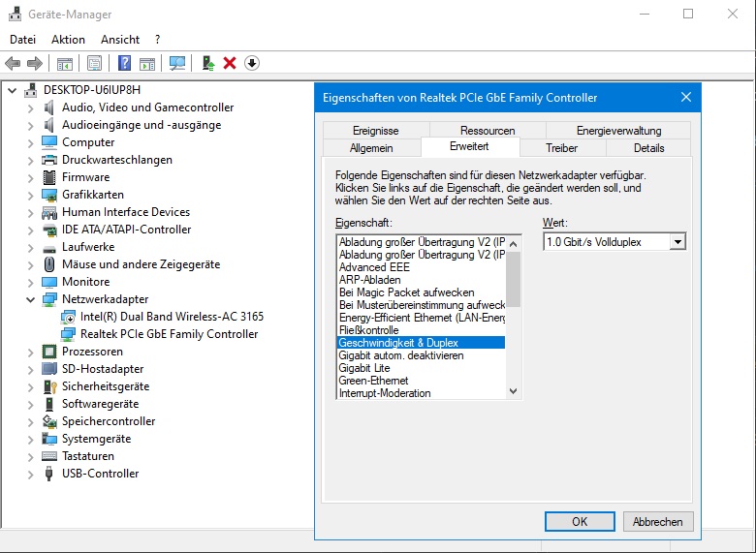Switch to the Ereignisse tab

(376, 131)
